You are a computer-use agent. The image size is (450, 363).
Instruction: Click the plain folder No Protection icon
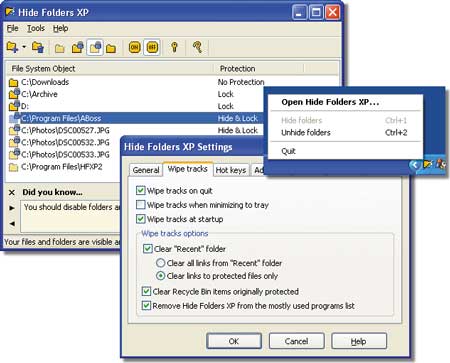(111, 49)
